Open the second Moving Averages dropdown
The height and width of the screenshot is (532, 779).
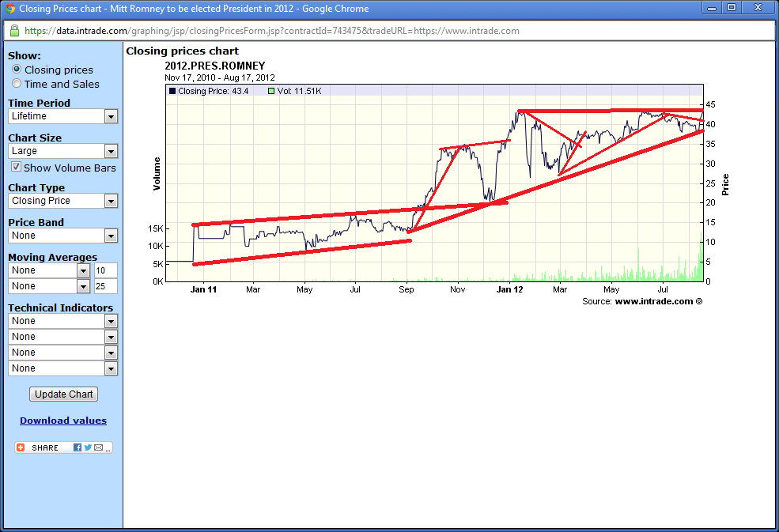pos(49,286)
